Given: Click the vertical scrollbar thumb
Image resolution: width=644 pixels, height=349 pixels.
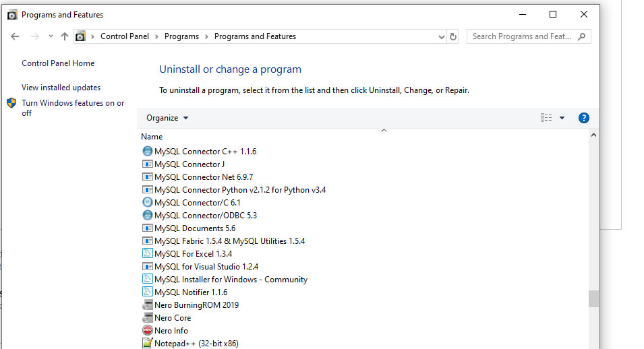Looking at the screenshot, I should coord(593,299).
